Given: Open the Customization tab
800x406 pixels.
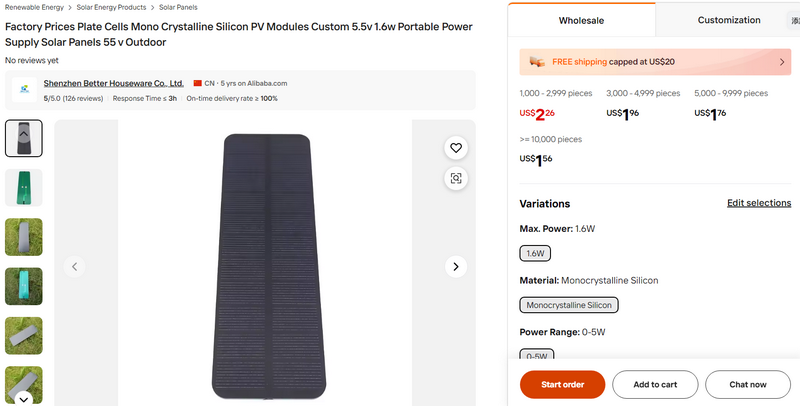Looking at the screenshot, I should [x=728, y=20].
